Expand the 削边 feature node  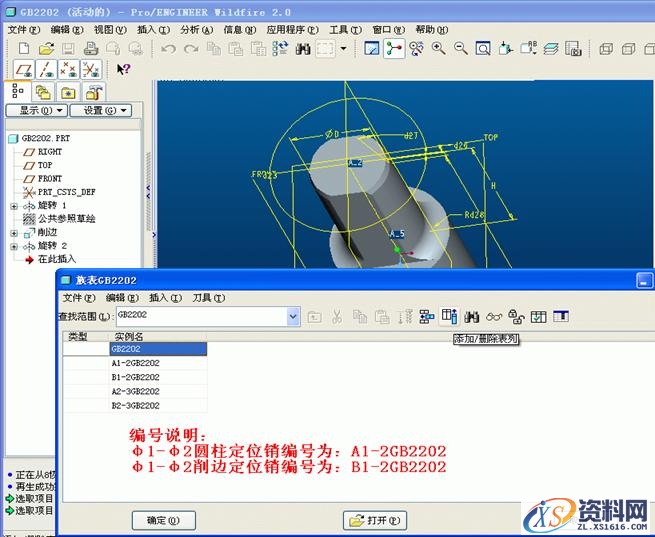14,233
